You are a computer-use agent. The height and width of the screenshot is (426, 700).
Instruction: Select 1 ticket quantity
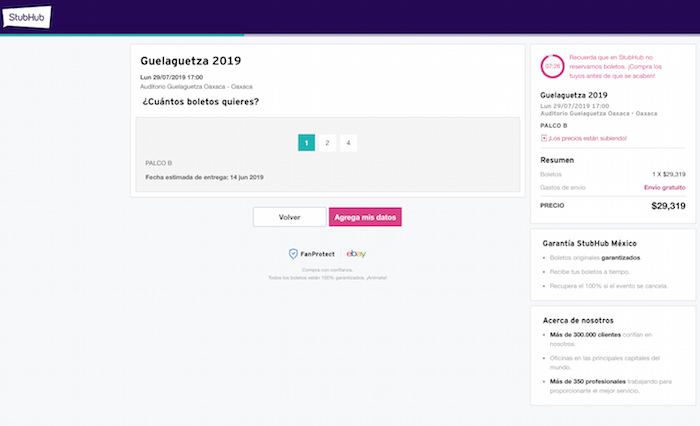tap(306, 143)
